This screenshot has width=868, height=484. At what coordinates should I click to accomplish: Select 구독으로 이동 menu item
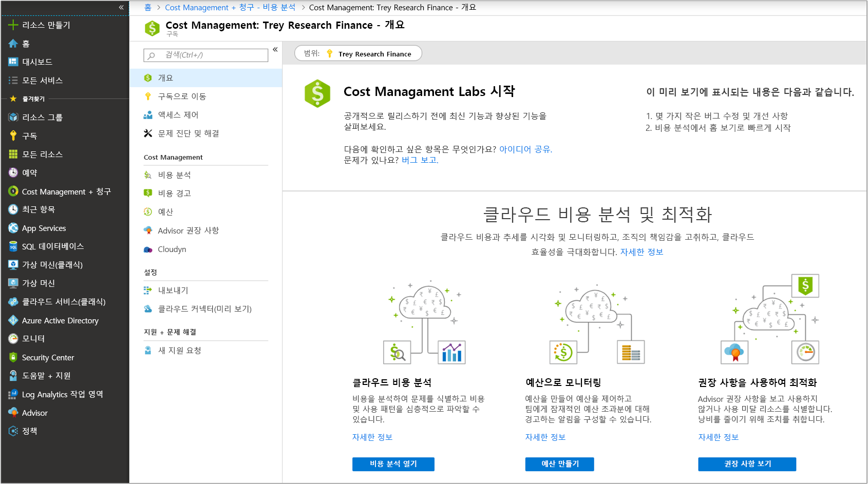point(205,96)
